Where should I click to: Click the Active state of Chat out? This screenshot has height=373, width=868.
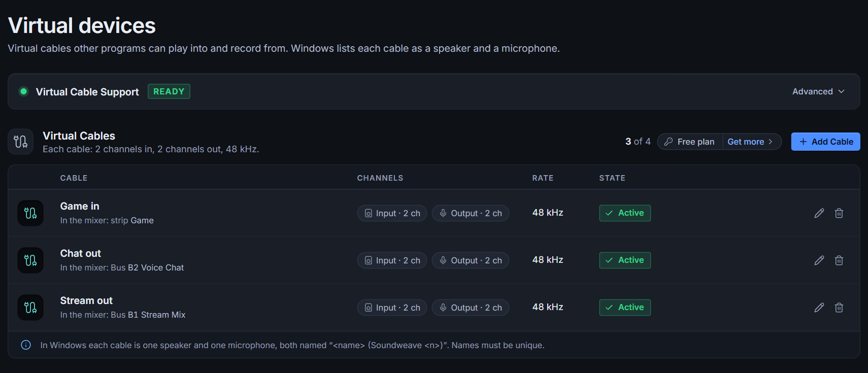[625, 260]
